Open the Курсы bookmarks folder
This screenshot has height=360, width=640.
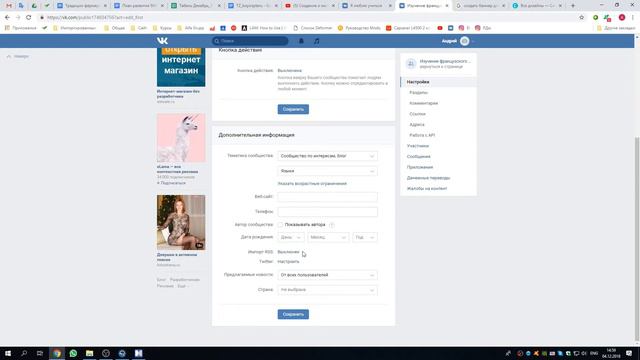point(162,28)
